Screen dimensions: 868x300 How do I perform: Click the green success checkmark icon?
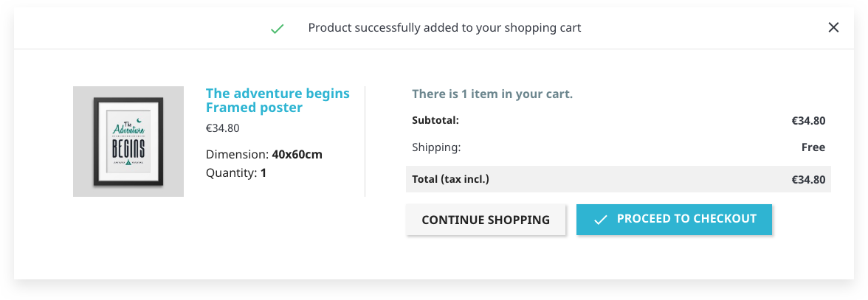[277, 29]
